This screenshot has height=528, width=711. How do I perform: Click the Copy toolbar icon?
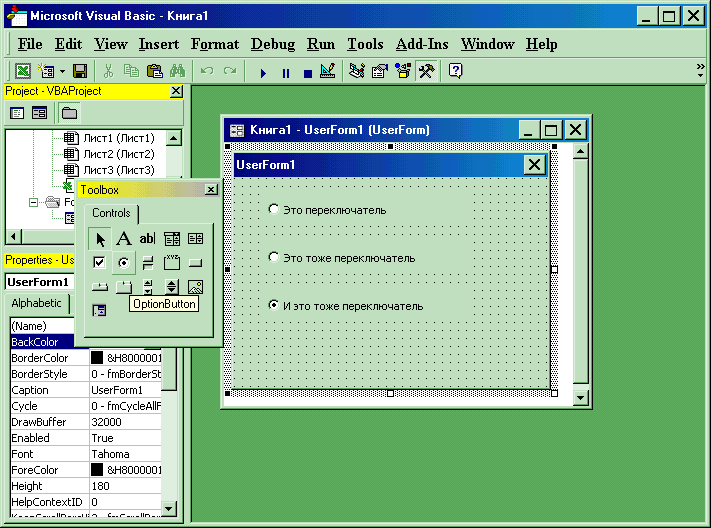click(x=131, y=71)
